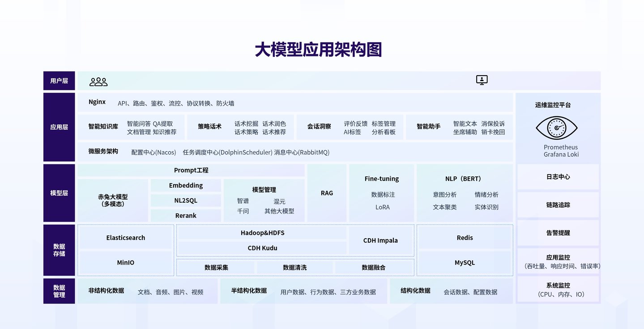The height and width of the screenshot is (329, 644).
Task: Click 千问 under 模型管理
Action: pyautogui.click(x=243, y=211)
